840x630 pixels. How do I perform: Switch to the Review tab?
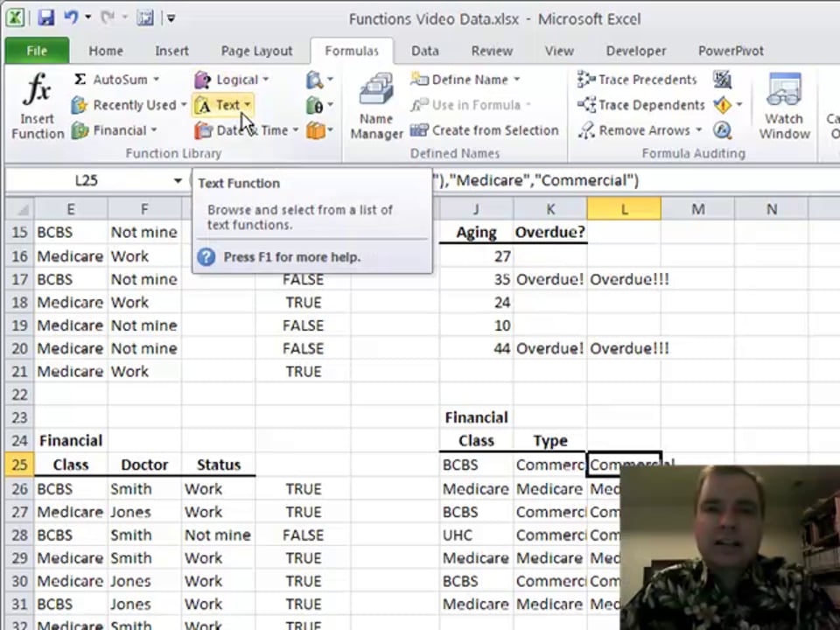click(492, 51)
